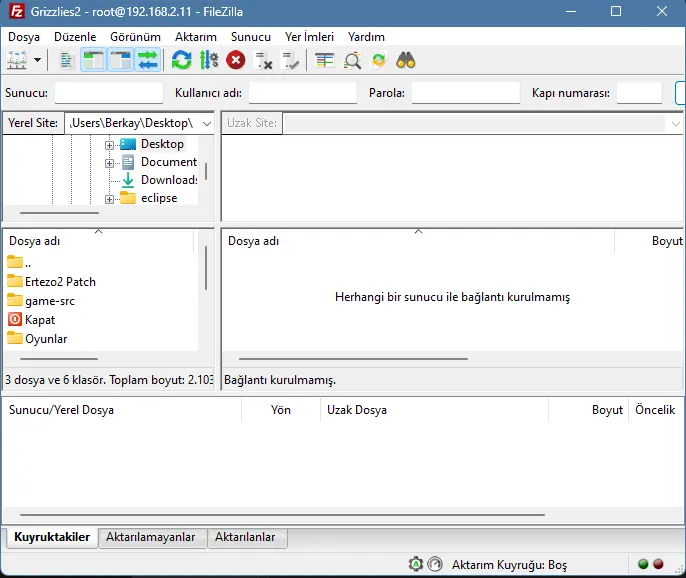The image size is (686, 578).
Task: Click the local file list horizontal scrollbar
Action: 52,359
